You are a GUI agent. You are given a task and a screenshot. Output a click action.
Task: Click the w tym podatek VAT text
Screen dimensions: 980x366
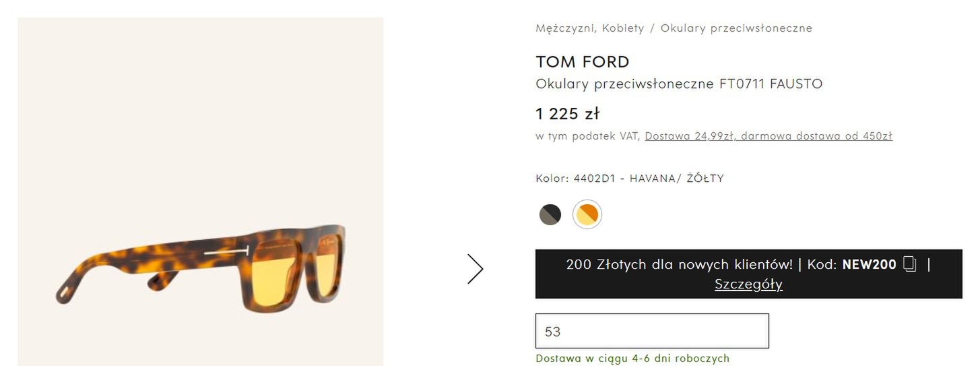pyautogui.click(x=587, y=136)
